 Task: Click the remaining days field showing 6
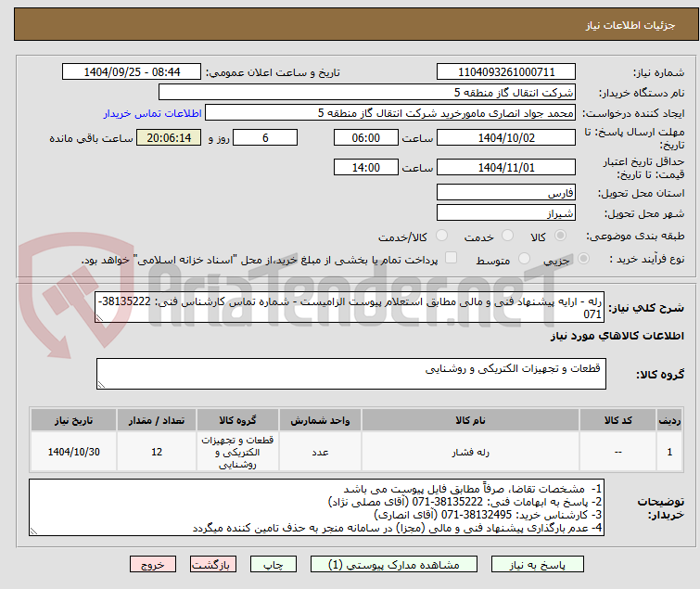tap(265, 137)
